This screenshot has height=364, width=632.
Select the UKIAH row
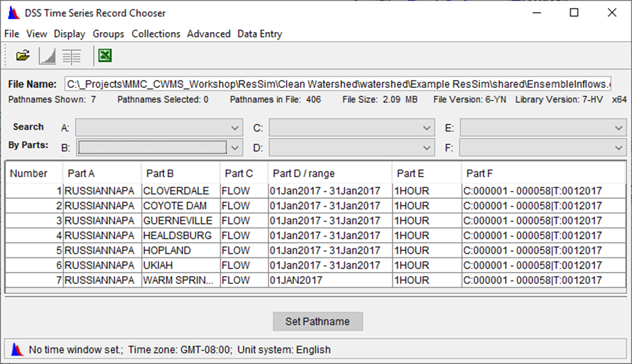(x=315, y=265)
